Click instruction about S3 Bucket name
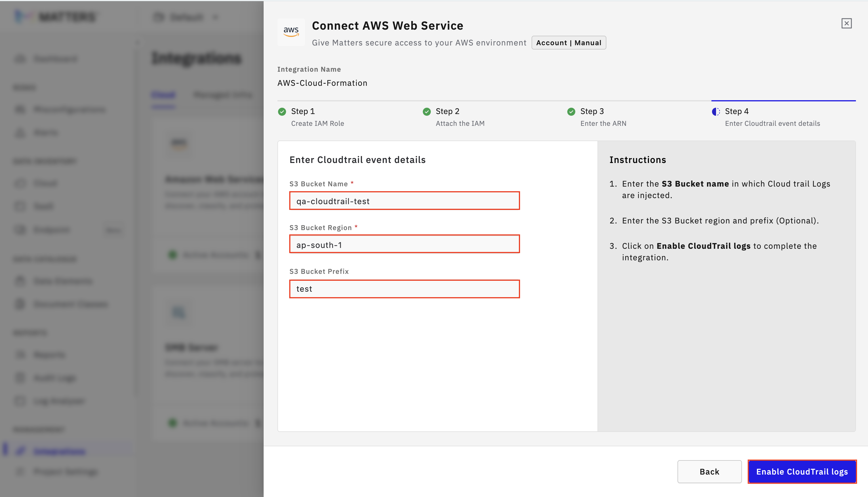868x497 pixels. tap(726, 189)
